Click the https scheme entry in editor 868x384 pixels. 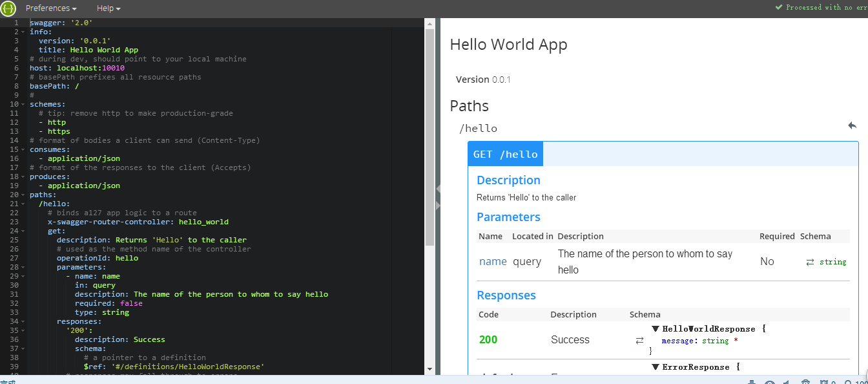click(59, 131)
